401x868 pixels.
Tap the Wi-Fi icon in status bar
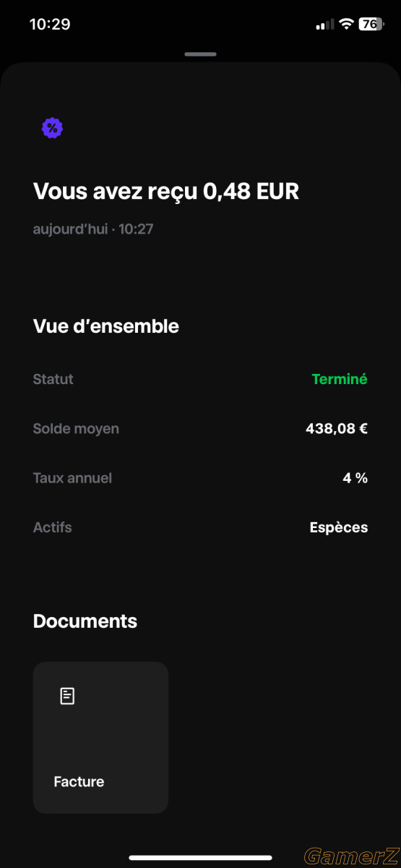(347, 24)
